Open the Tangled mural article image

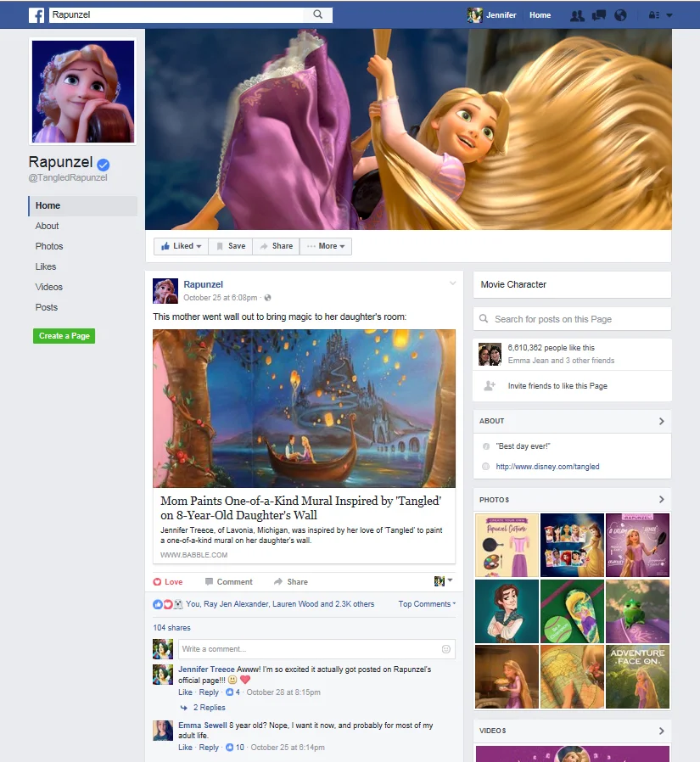[304, 408]
